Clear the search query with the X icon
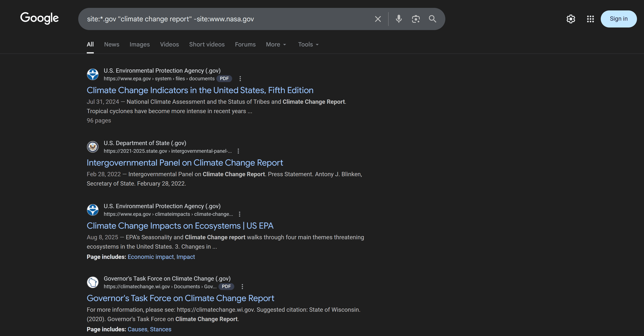 (x=378, y=19)
